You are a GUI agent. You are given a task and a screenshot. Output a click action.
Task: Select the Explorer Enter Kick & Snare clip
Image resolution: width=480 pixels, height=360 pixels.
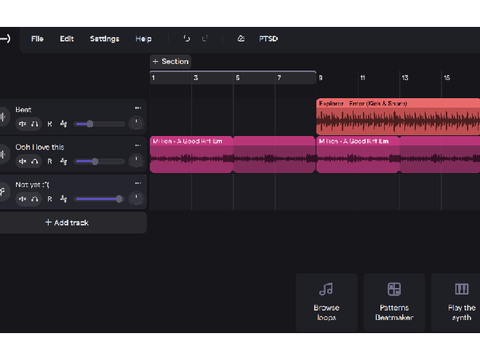click(398, 116)
